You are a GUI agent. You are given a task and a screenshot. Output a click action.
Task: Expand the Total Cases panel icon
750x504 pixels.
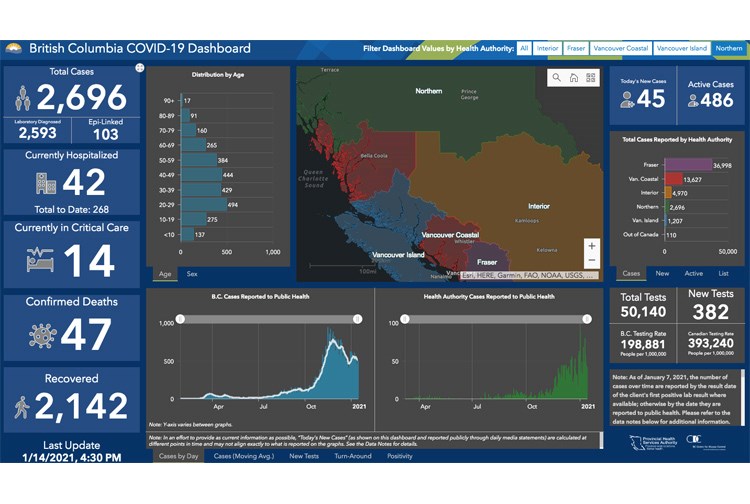140,68
